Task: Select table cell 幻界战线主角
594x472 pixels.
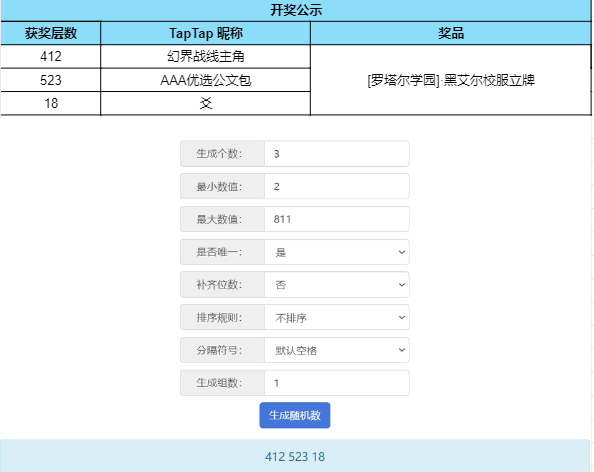Action: (205, 56)
